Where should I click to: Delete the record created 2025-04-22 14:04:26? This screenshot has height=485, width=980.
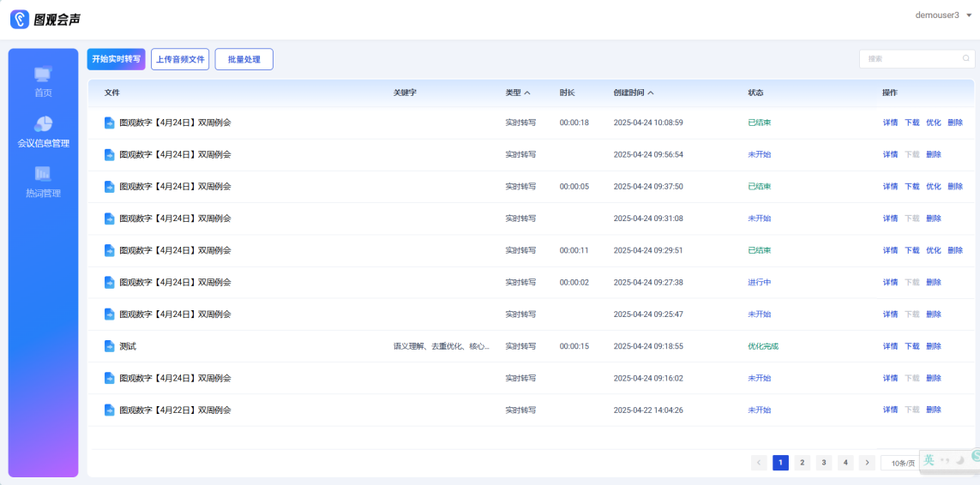click(933, 410)
